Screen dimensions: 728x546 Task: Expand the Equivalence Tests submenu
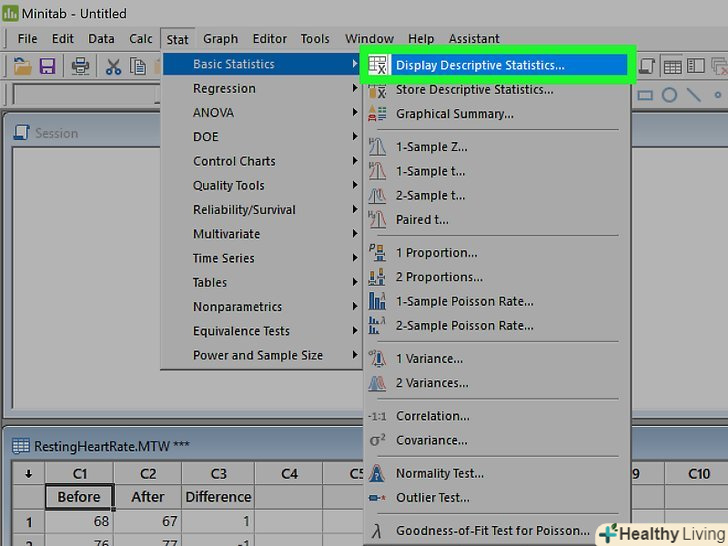(x=262, y=331)
